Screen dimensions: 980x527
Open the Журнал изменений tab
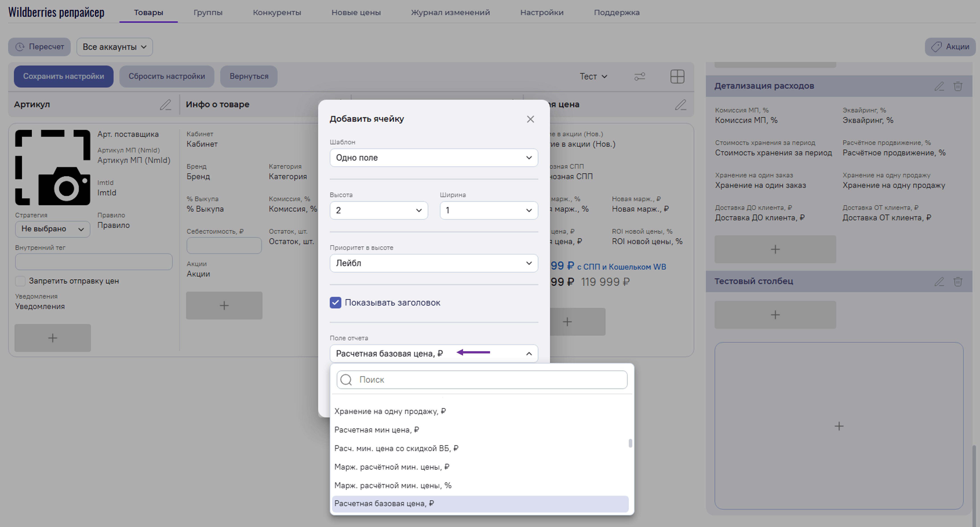tap(450, 12)
